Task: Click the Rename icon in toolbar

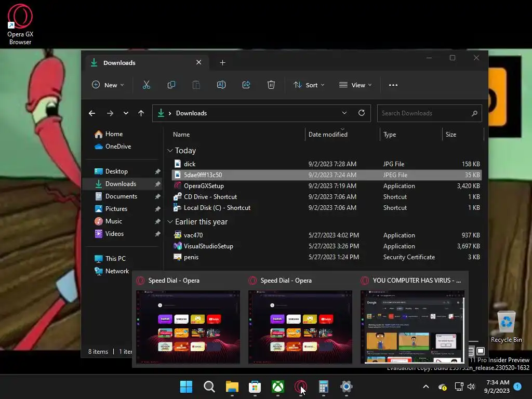Action: point(221,85)
